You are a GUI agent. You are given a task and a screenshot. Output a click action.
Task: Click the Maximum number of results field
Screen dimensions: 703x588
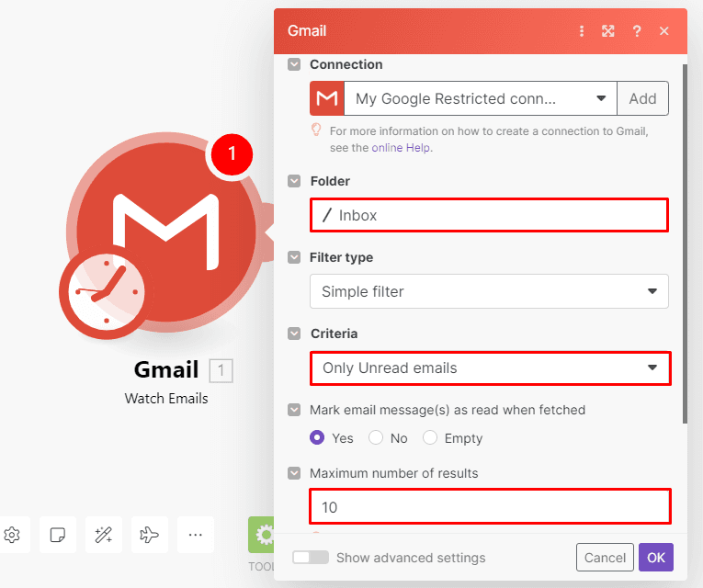490,506
